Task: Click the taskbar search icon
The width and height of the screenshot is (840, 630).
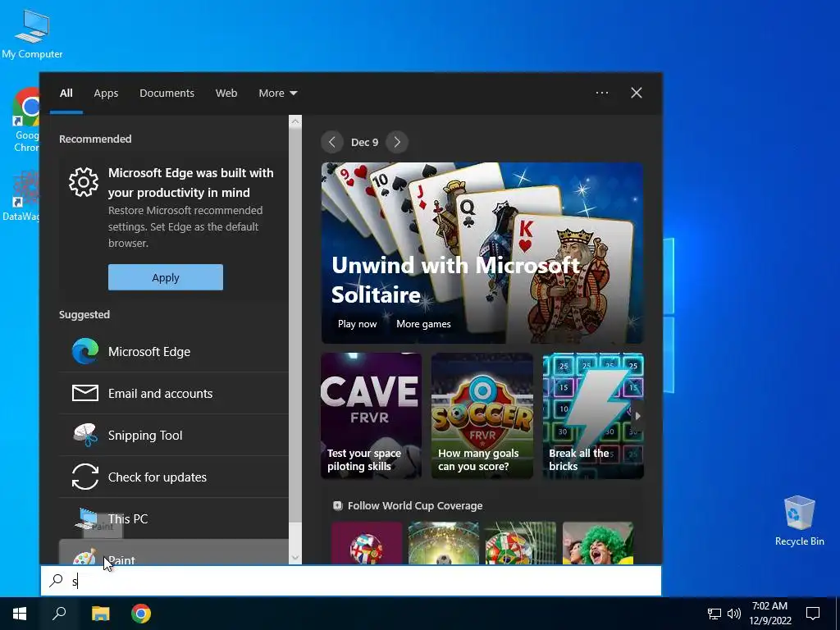Action: (x=59, y=614)
